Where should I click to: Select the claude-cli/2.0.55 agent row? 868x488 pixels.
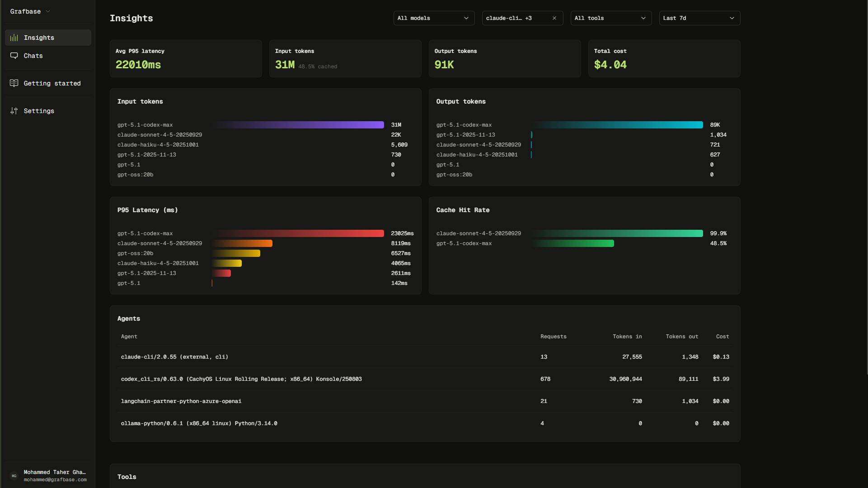pos(174,357)
